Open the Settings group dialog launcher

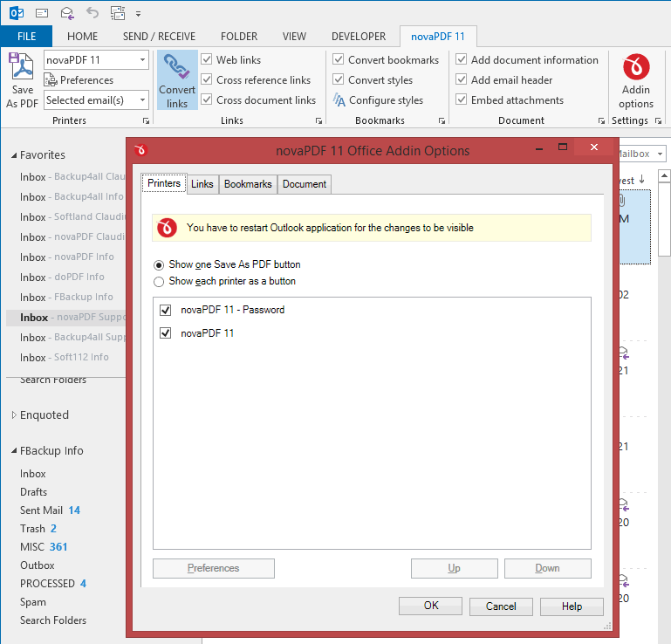click(x=659, y=121)
